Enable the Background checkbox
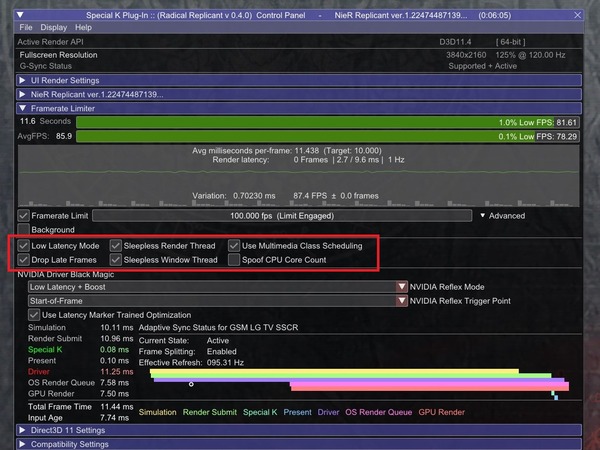Screen dimensions: 600x450 click(23, 230)
